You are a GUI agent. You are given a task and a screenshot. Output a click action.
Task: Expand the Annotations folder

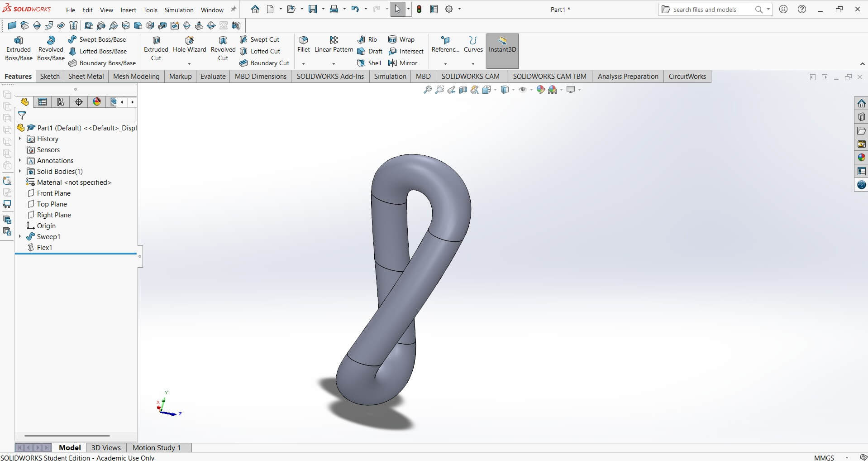[20, 161]
